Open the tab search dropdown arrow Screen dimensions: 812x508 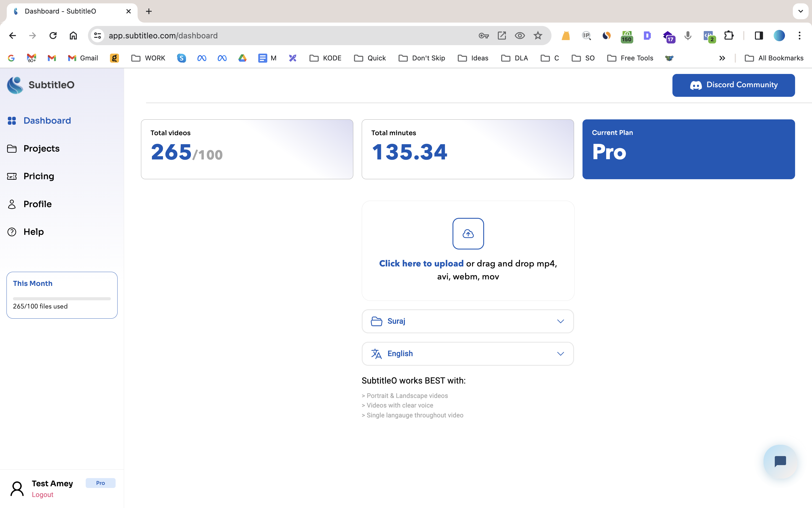pos(801,11)
